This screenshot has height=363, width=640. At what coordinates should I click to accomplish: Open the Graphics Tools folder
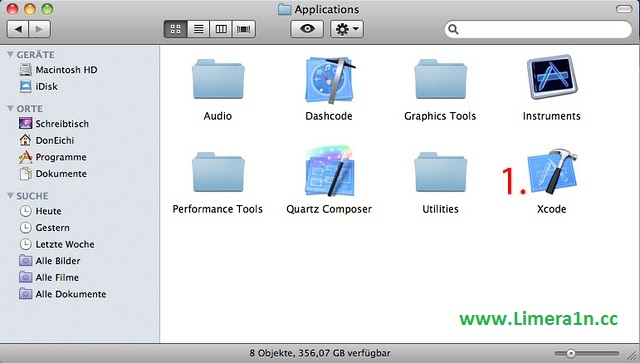coord(440,80)
